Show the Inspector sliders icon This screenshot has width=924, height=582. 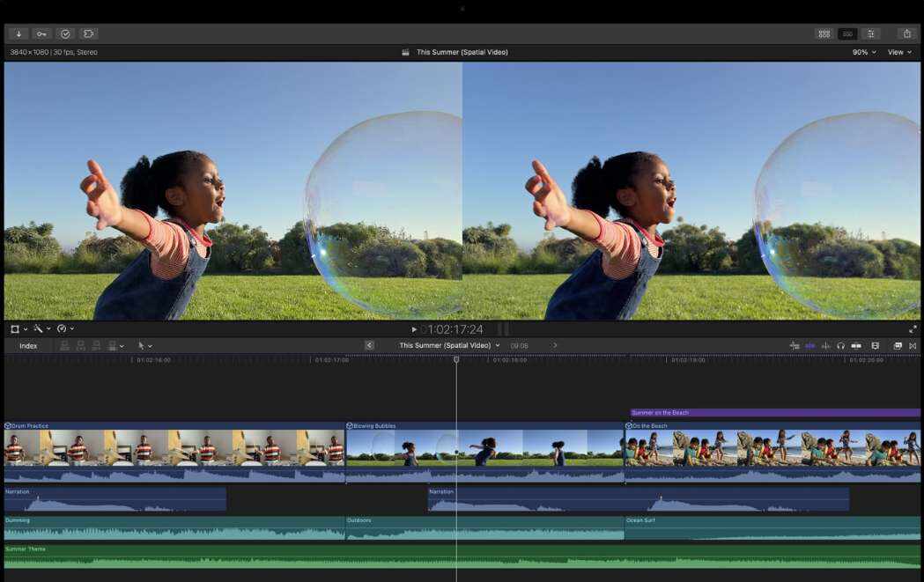[x=871, y=33]
